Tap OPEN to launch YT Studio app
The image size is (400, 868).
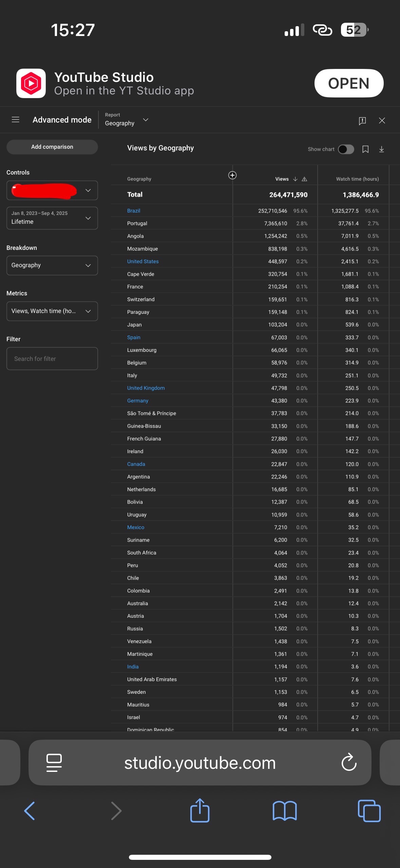pyautogui.click(x=348, y=83)
